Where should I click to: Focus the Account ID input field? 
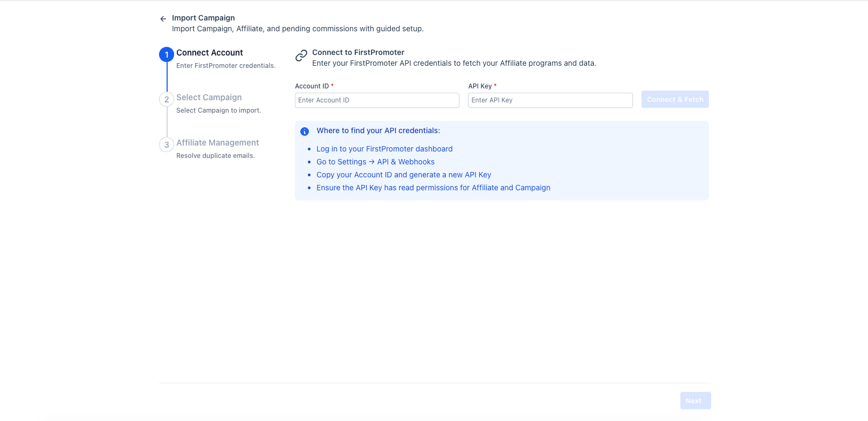pyautogui.click(x=377, y=100)
